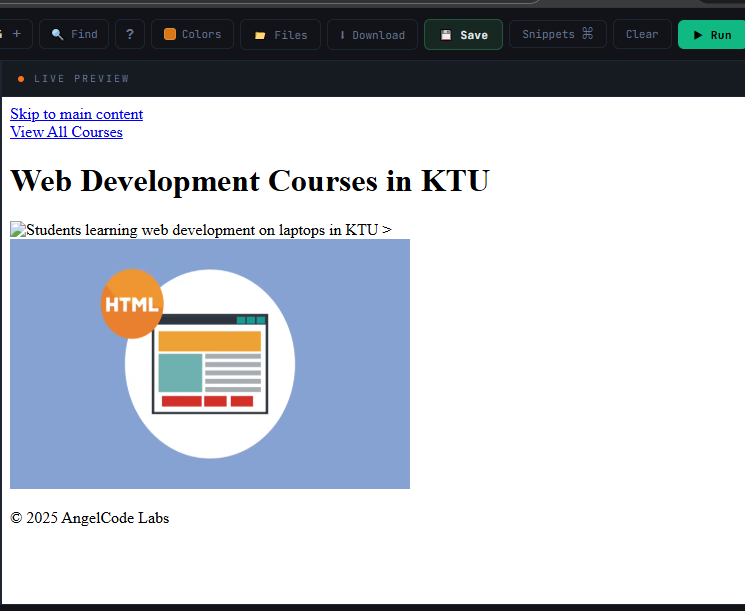
Task: Click the Download button
Action: tap(372, 35)
